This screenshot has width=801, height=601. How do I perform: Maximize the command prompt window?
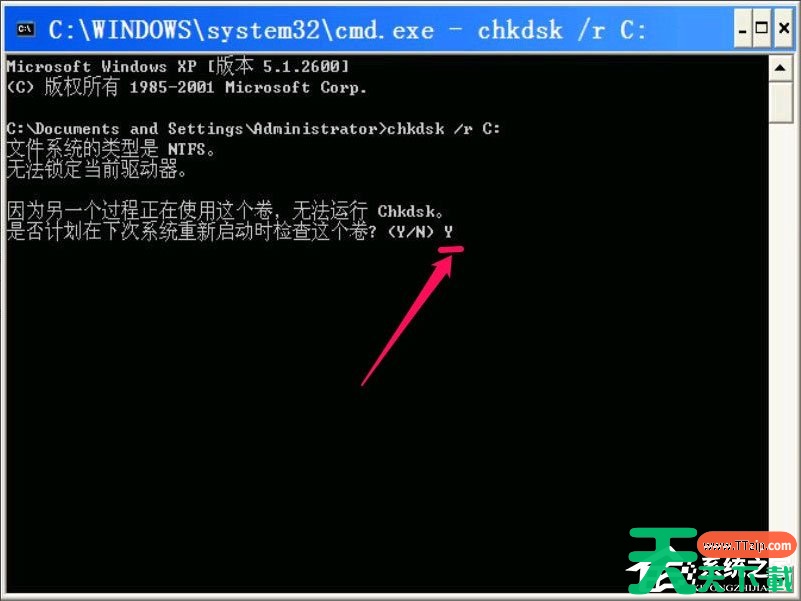coord(761,29)
